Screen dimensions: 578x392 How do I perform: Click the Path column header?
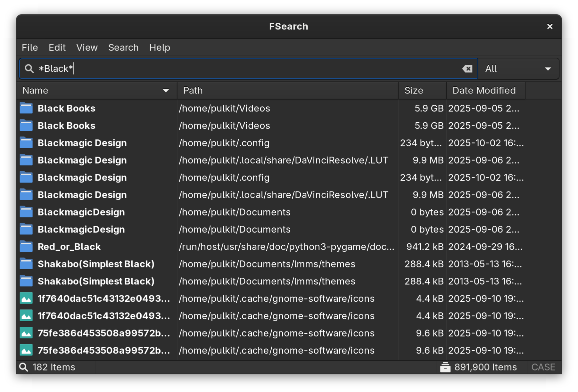[192, 90]
